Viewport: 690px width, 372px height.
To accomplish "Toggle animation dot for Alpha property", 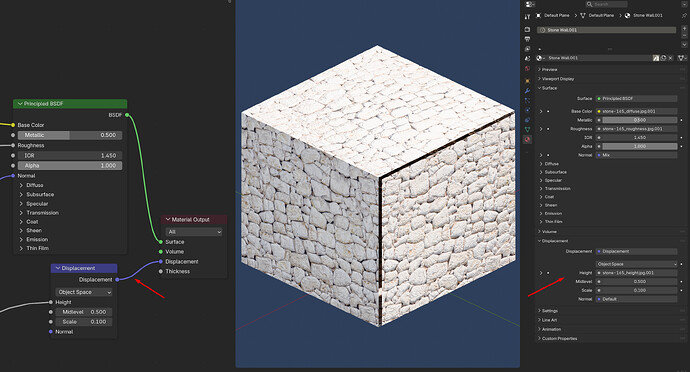I will (x=682, y=146).
